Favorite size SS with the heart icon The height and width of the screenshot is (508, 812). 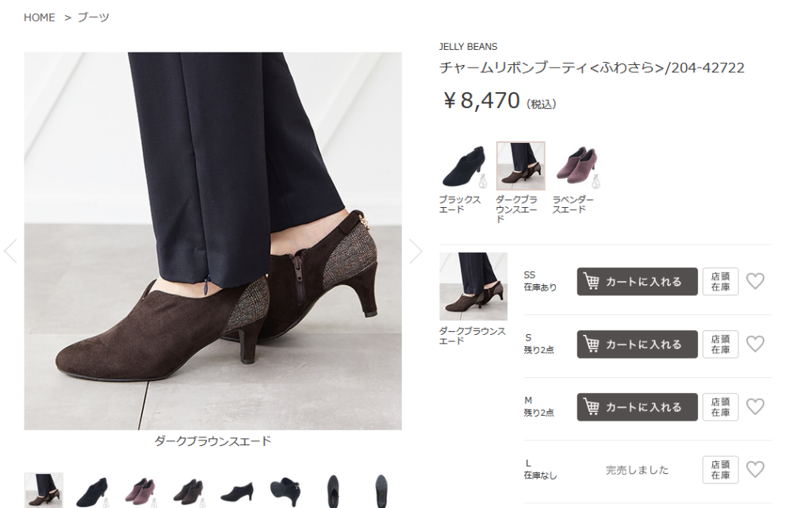pos(755,282)
